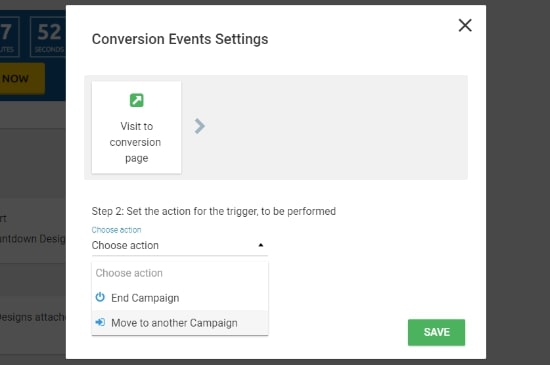Image resolution: width=550 pixels, height=365 pixels.
Task: Click the yellow NOW button in background
Action: [x=22, y=79]
